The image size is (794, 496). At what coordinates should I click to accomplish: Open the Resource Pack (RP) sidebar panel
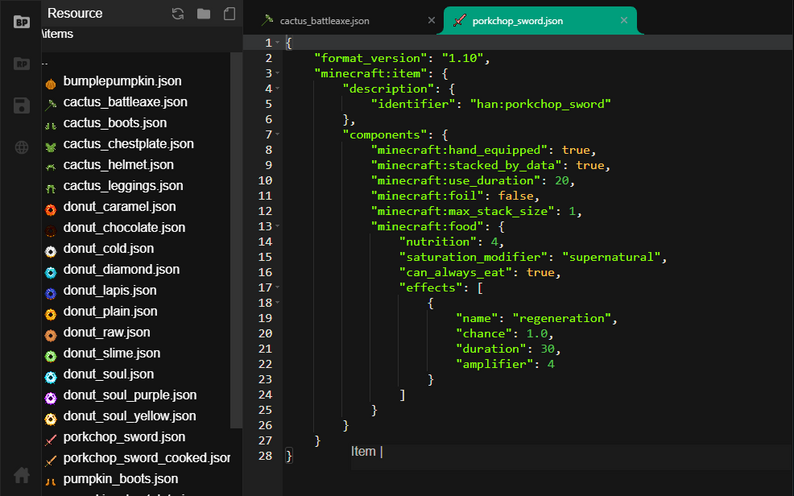click(x=21, y=64)
